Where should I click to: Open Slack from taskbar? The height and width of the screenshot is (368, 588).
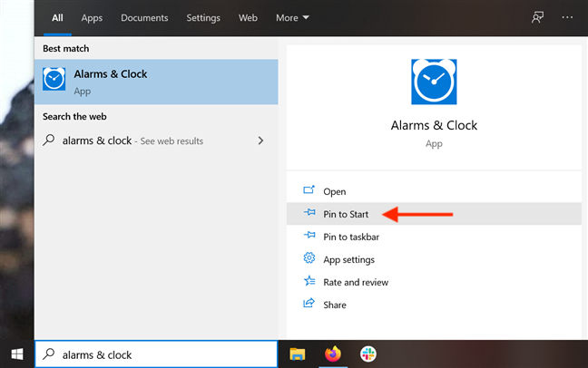pos(368,354)
